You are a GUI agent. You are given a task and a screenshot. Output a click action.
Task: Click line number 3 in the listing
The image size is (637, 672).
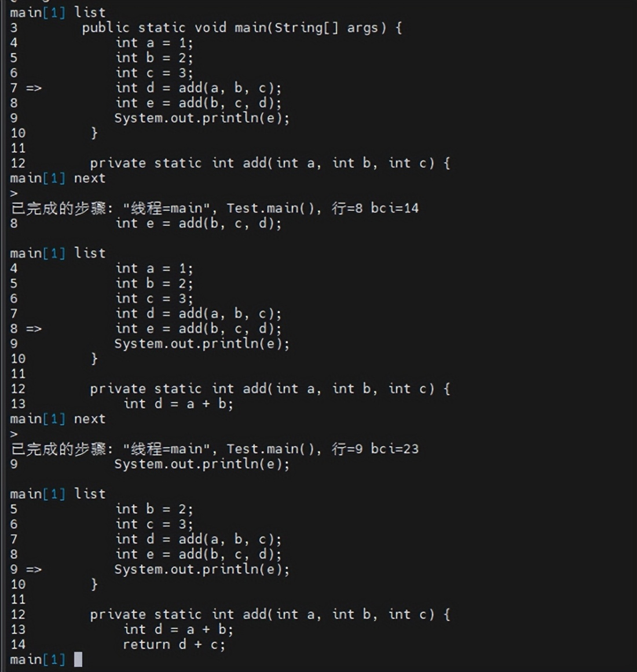pos(14,28)
